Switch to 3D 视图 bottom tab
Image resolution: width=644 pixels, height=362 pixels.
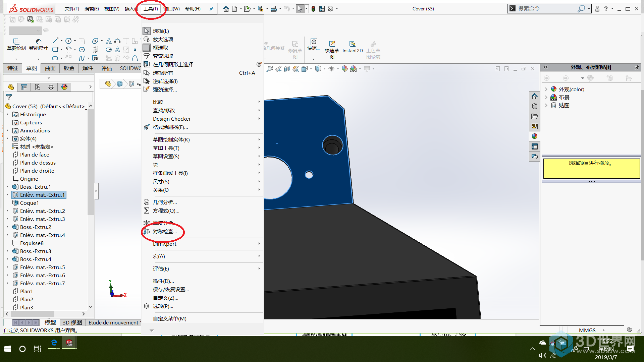click(72, 322)
